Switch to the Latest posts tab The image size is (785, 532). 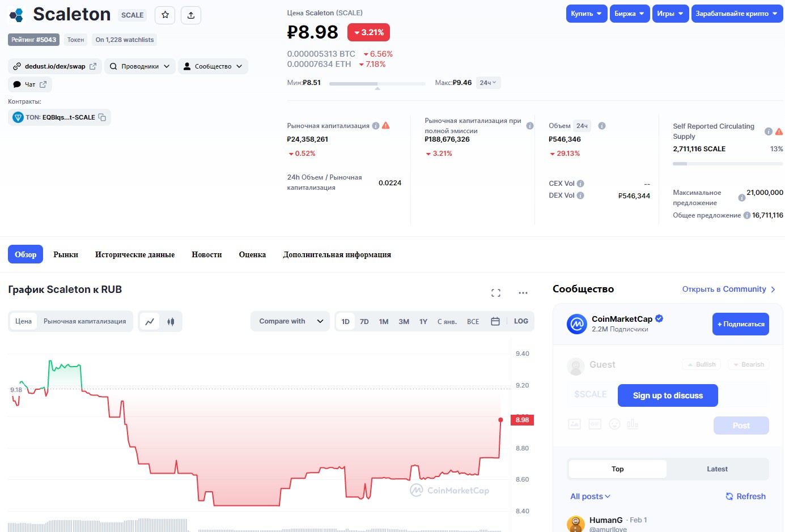point(717,469)
